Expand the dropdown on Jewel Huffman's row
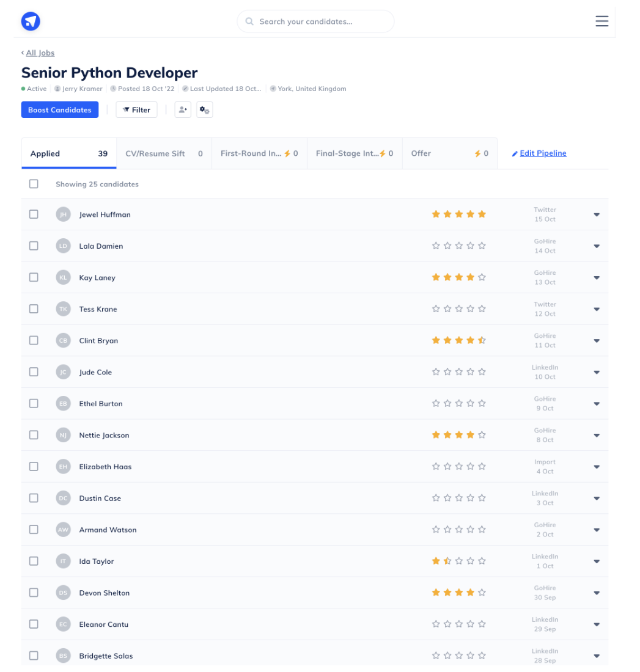This screenshot has width=640, height=672. [596, 214]
